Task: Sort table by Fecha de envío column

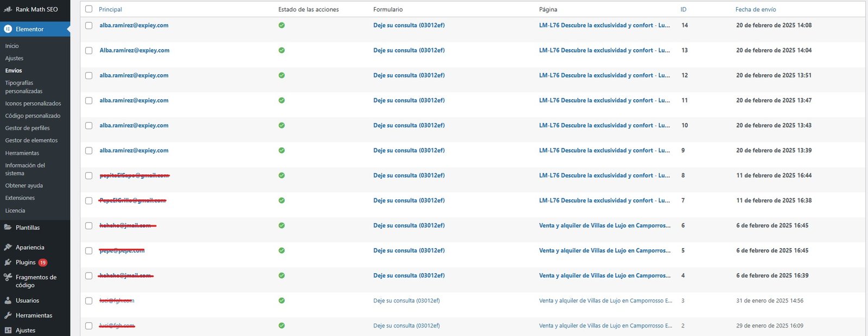Action: [755, 9]
